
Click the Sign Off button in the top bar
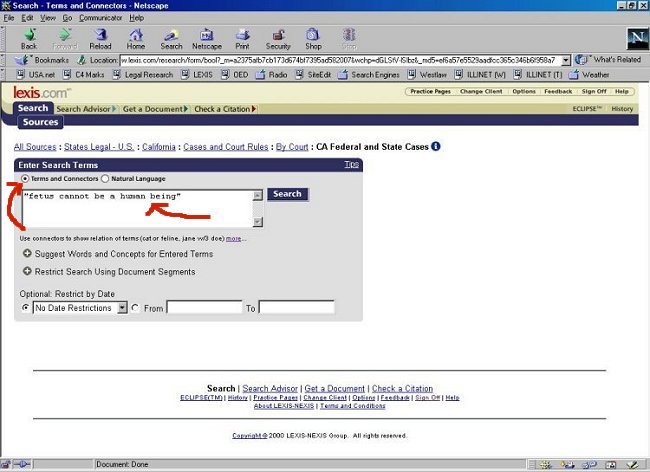[594, 91]
